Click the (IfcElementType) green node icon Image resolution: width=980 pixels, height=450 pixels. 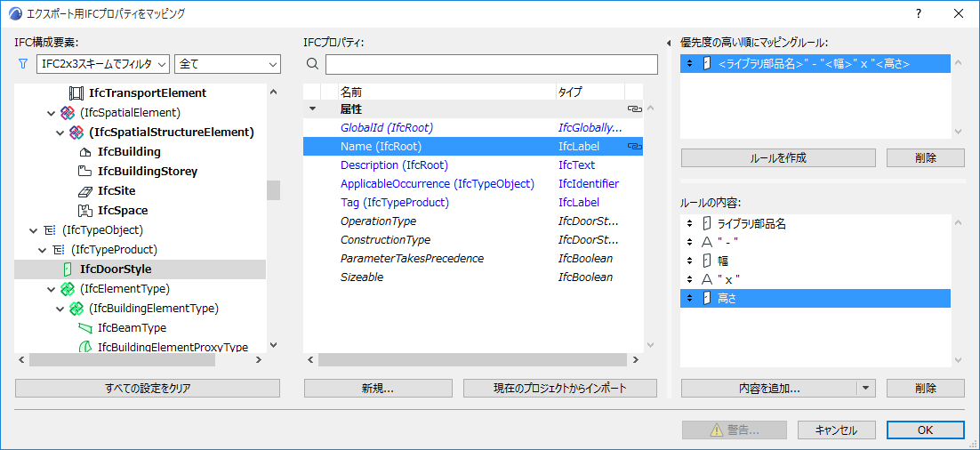pyautogui.click(x=68, y=289)
